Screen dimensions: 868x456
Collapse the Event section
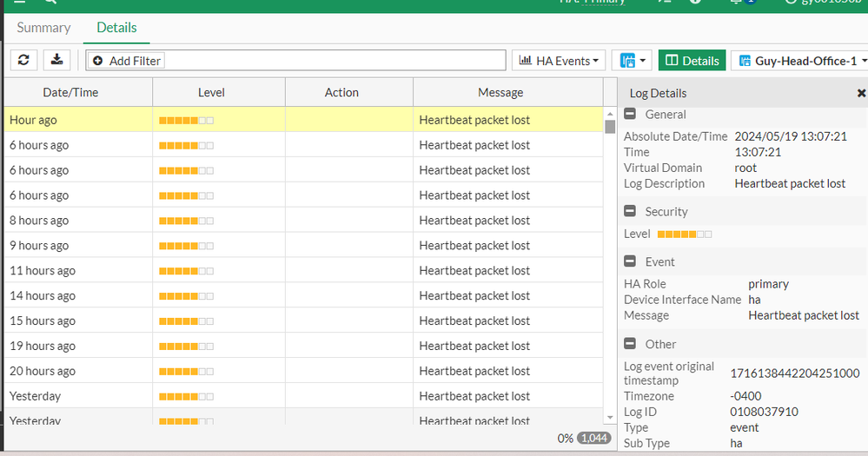[630, 261]
